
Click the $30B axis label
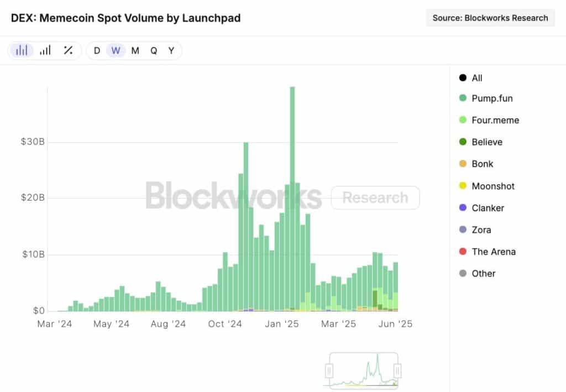33,142
